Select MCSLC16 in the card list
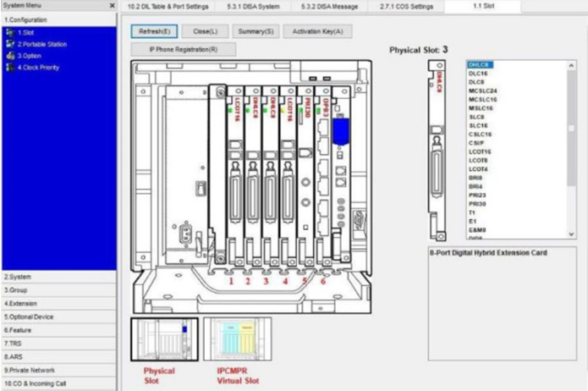 tap(482, 99)
